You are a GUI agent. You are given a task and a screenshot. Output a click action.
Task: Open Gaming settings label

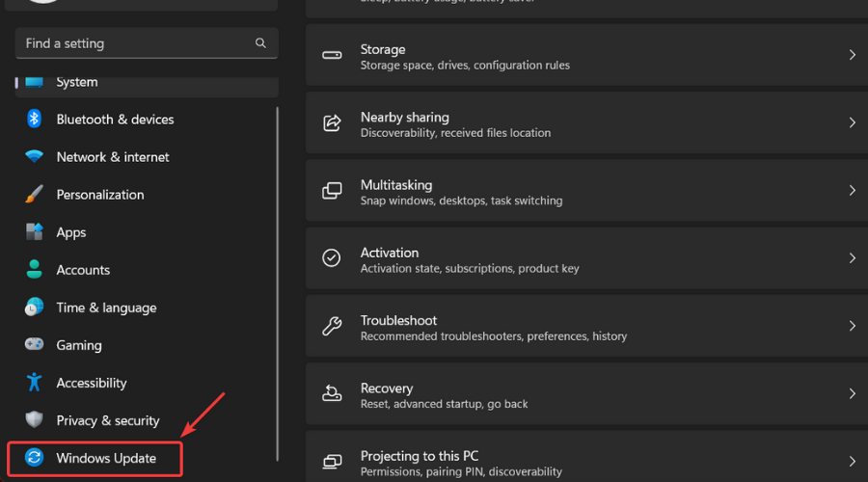point(79,346)
